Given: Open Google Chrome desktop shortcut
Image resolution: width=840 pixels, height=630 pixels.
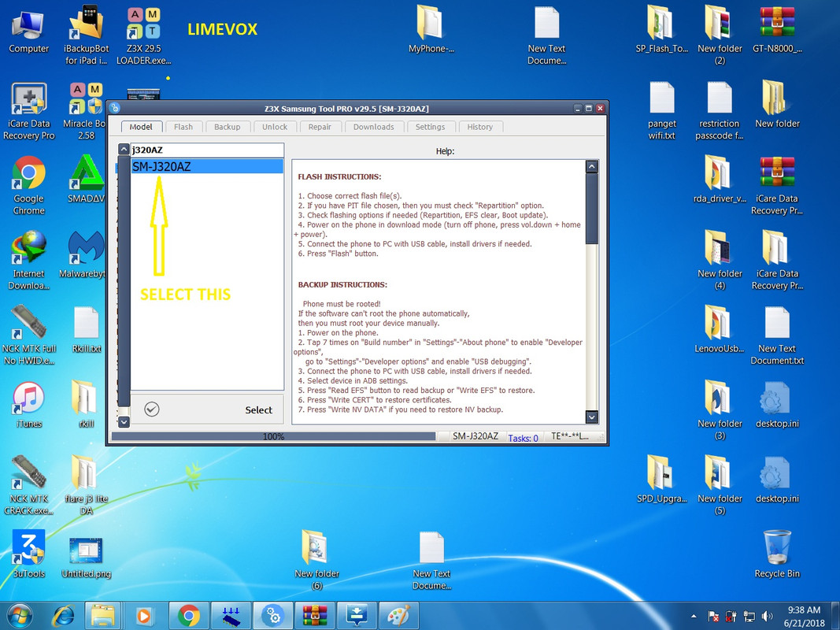Looking at the screenshot, I should pos(29,185).
